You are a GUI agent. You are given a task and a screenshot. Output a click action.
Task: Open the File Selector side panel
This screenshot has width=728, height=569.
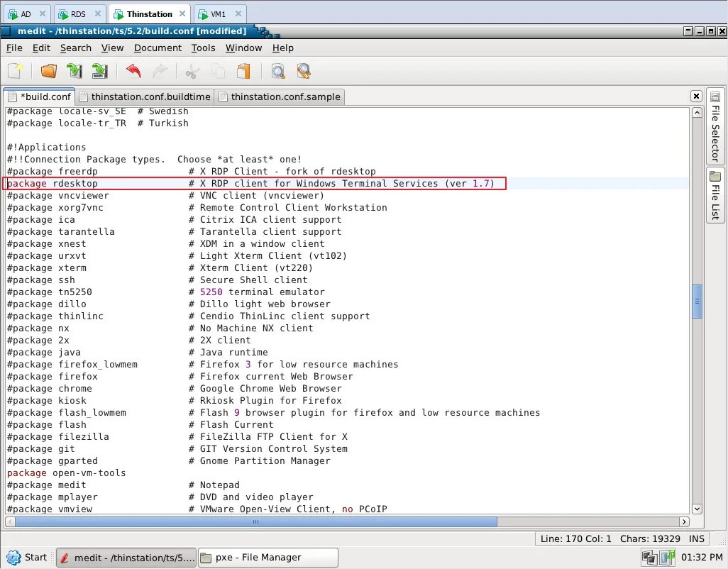click(715, 129)
